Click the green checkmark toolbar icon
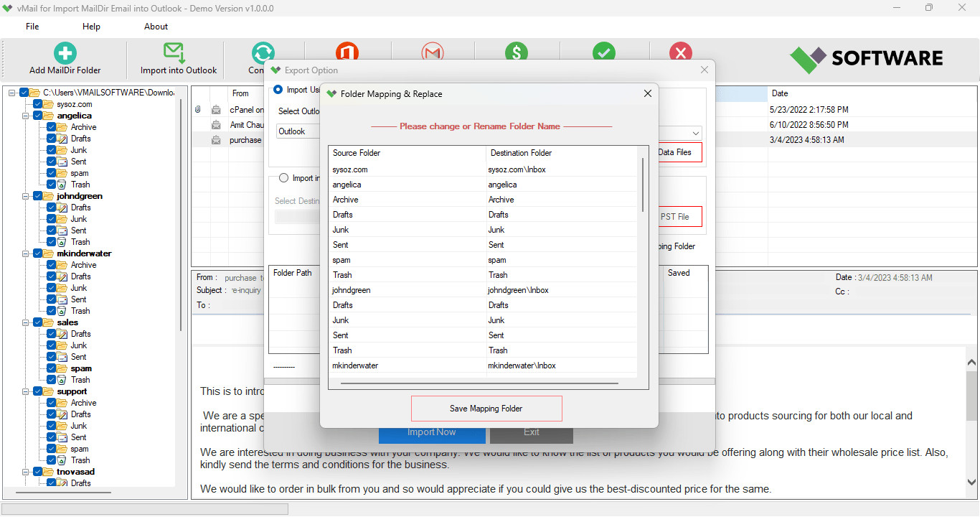 pos(604,52)
